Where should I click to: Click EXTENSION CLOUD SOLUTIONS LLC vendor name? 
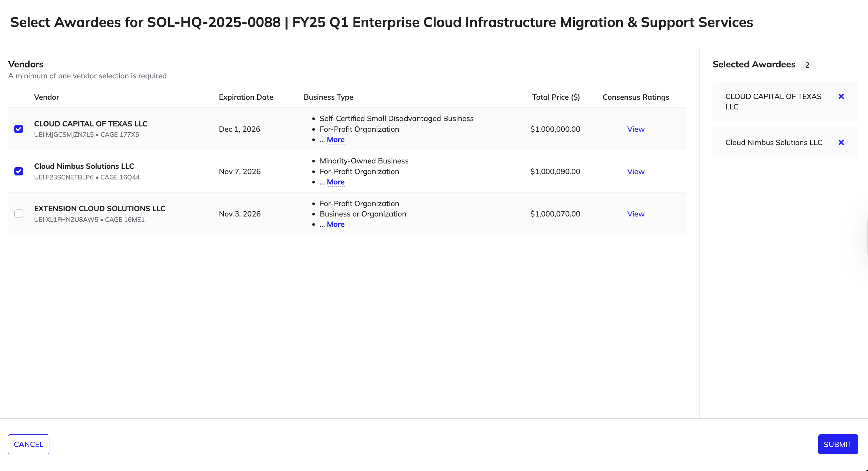click(x=100, y=208)
